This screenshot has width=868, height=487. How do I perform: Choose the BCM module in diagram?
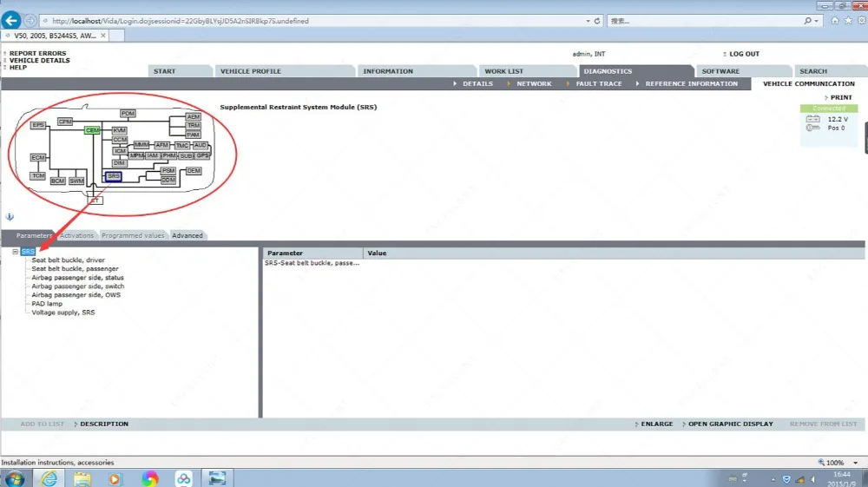(57, 181)
